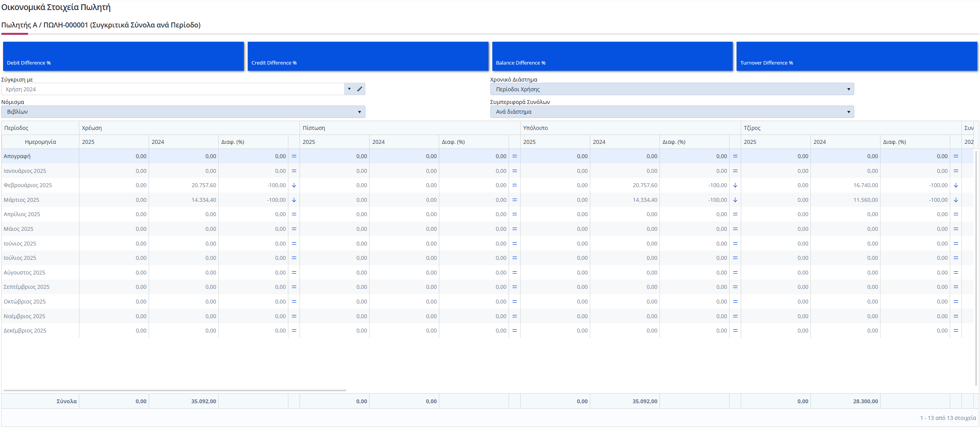Click the 16.740,00 value in Τζίρος 2024
The height and width of the screenshot is (428, 980).
click(865, 185)
